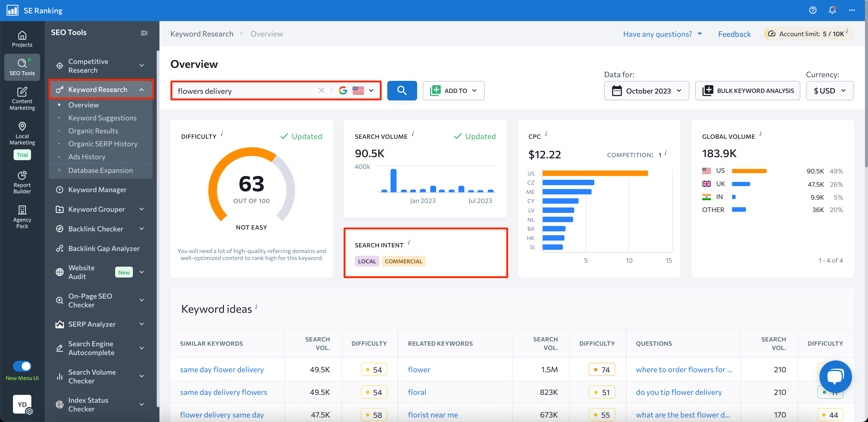Click the Search Intent info icon
This screenshot has height=422, width=868.
pos(409,243)
